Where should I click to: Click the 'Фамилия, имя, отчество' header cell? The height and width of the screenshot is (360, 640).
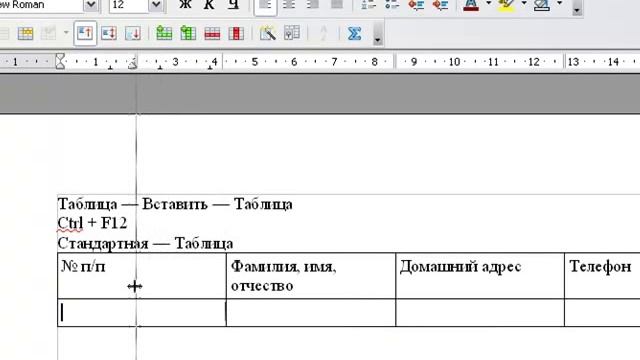pos(311,276)
